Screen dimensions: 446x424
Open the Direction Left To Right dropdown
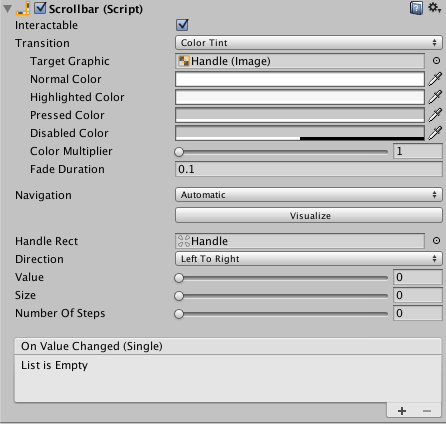pyautogui.click(x=309, y=259)
